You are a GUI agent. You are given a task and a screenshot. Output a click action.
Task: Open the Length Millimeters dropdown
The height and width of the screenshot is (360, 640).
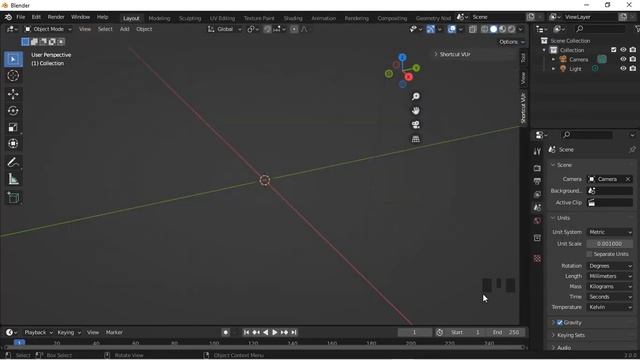(610, 276)
